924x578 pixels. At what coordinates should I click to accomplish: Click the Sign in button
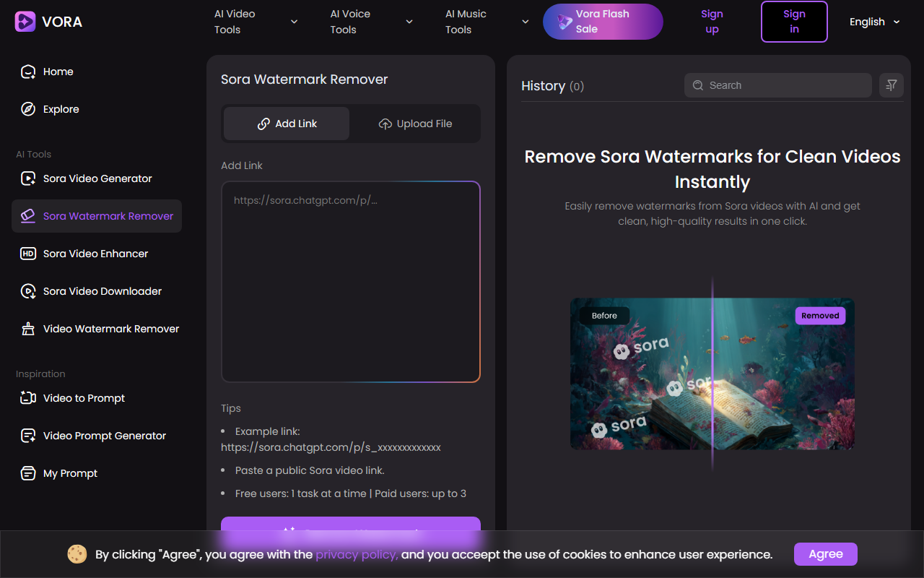tap(794, 22)
